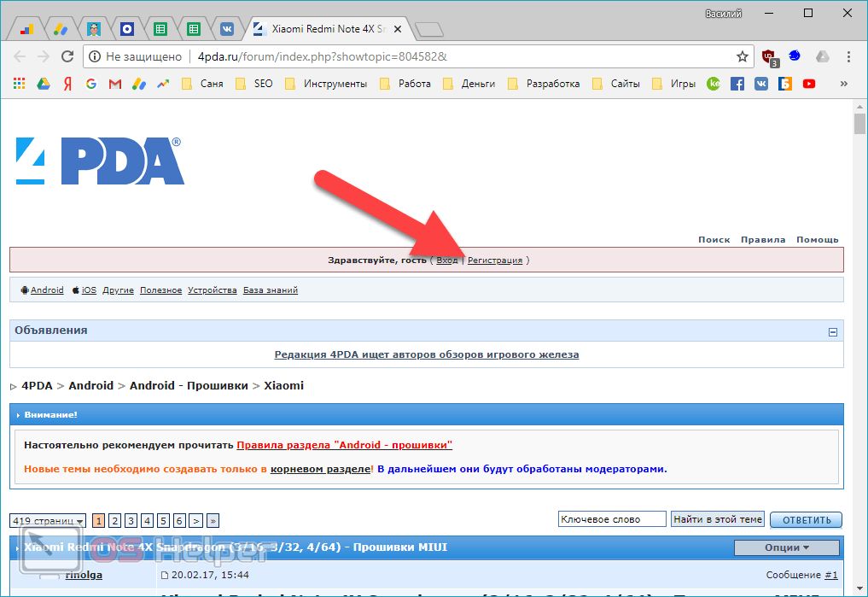Click the 'ОТВЕТИТЬ' reply button
The image size is (868, 597).
point(806,520)
